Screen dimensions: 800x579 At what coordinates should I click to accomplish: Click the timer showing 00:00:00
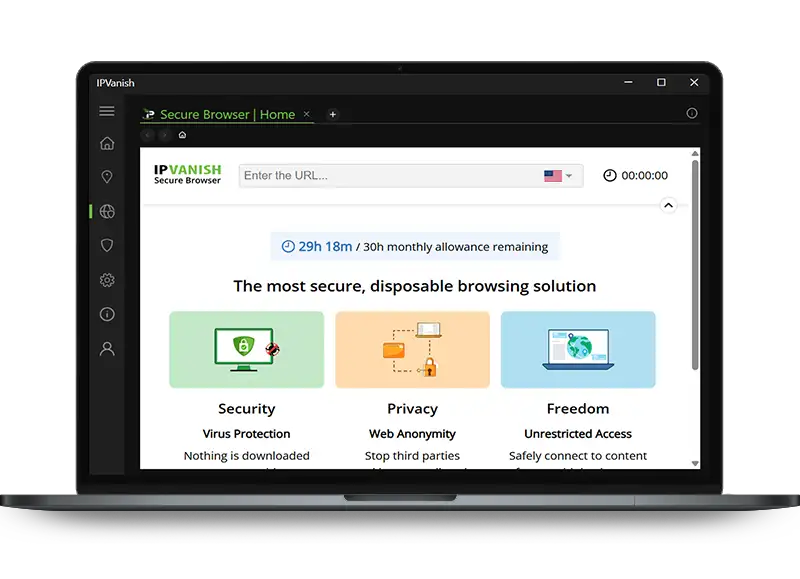pyautogui.click(x=637, y=175)
